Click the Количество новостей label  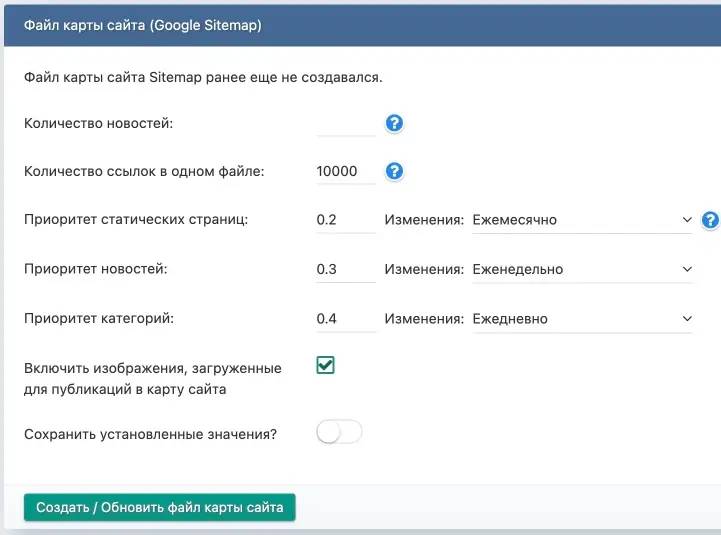pos(98,123)
